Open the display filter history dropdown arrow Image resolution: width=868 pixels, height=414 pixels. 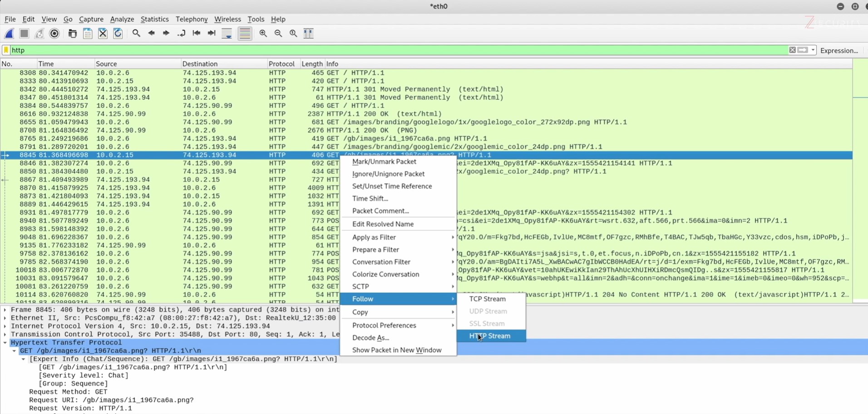coord(813,50)
